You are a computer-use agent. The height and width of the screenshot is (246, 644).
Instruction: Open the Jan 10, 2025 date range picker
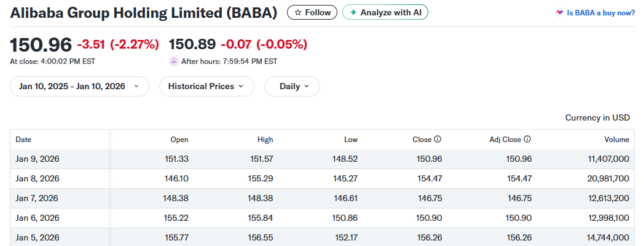pyautogui.click(x=79, y=86)
